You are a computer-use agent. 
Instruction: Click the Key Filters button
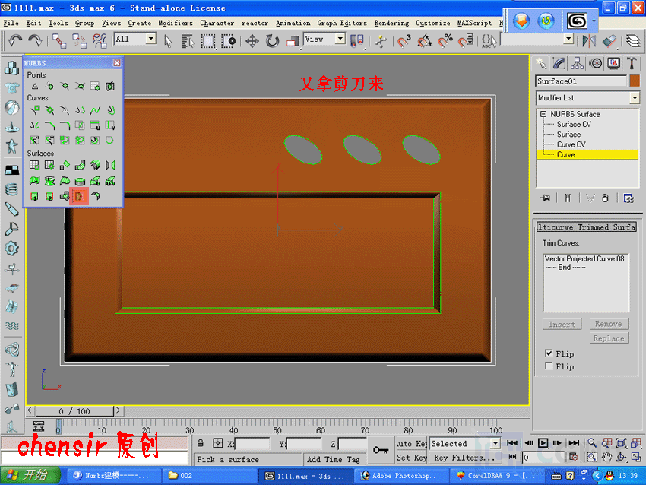click(x=464, y=458)
